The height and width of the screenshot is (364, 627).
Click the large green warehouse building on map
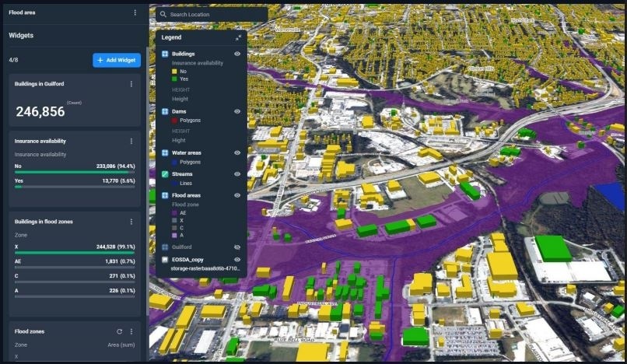[x=552, y=248]
